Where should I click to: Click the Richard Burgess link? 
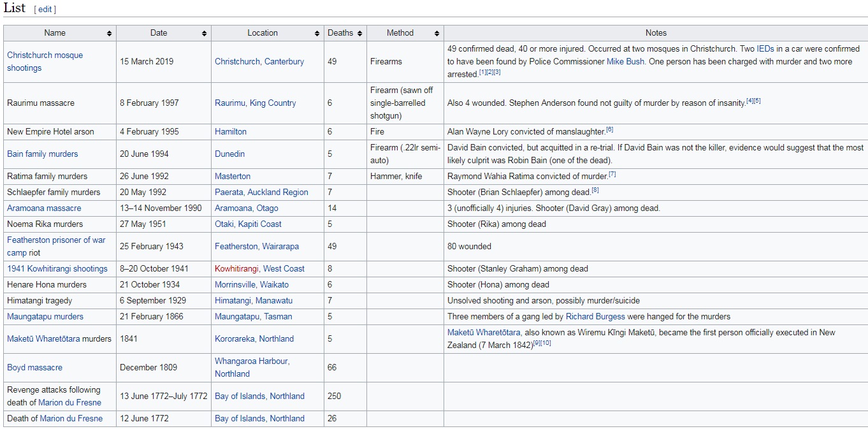click(x=595, y=316)
